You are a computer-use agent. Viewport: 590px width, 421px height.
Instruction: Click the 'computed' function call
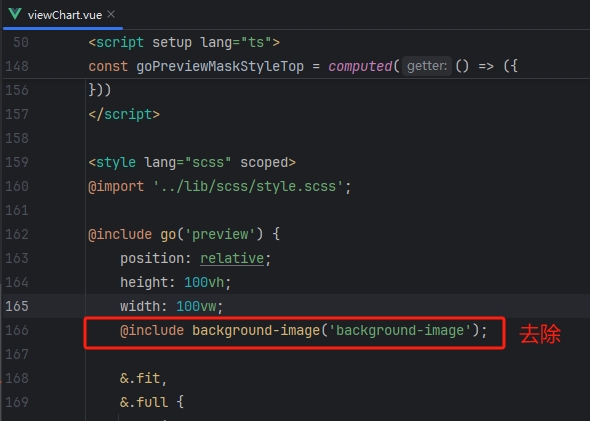pos(360,66)
